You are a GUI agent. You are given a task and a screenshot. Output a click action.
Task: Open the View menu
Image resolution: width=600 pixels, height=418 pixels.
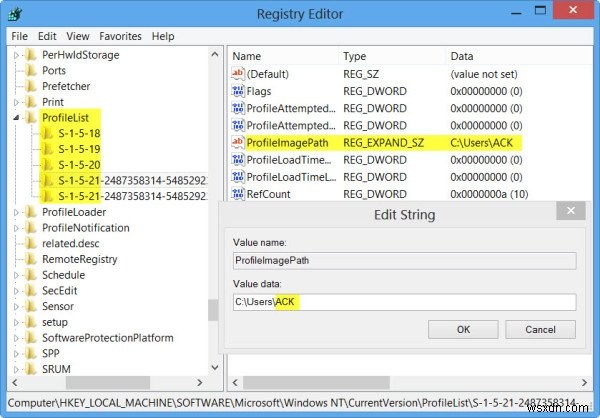pyautogui.click(x=78, y=36)
